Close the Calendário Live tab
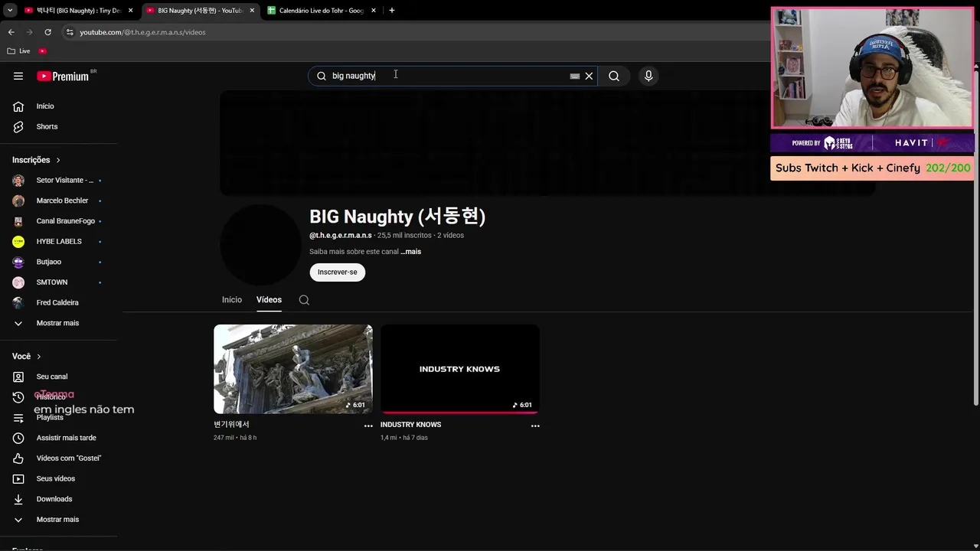 [x=374, y=11]
